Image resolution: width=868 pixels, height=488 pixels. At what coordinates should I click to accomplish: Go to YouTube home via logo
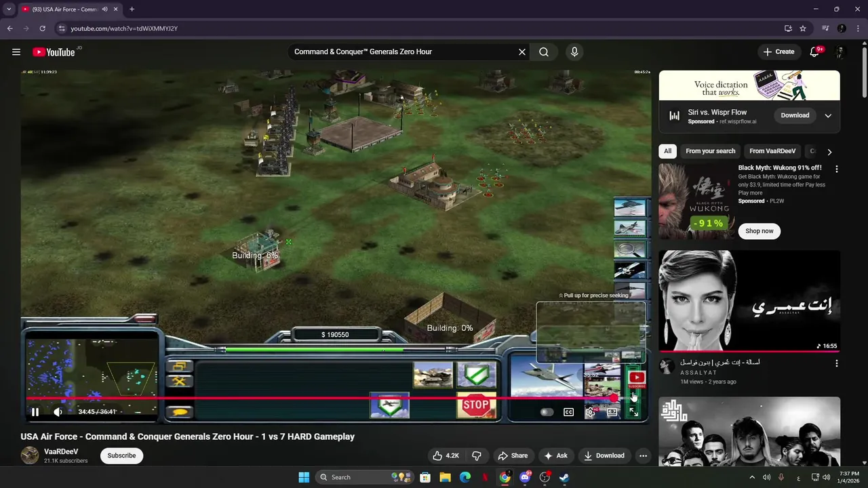[x=54, y=52]
